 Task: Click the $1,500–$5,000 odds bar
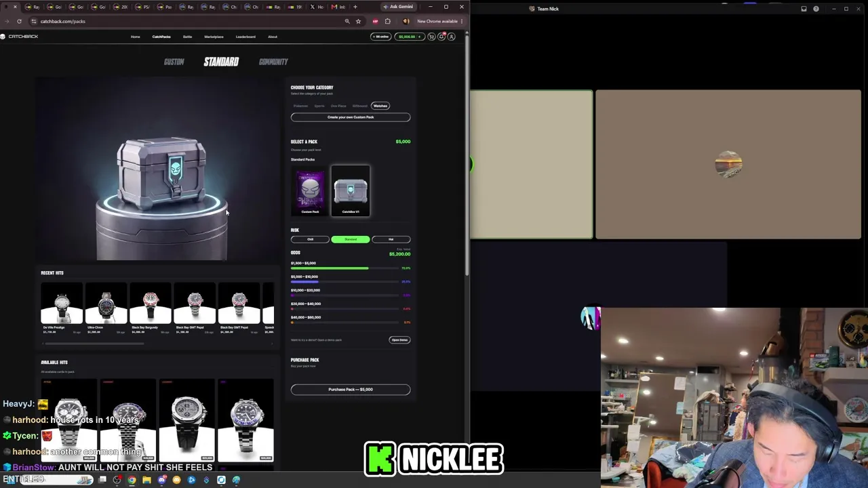(x=345, y=268)
